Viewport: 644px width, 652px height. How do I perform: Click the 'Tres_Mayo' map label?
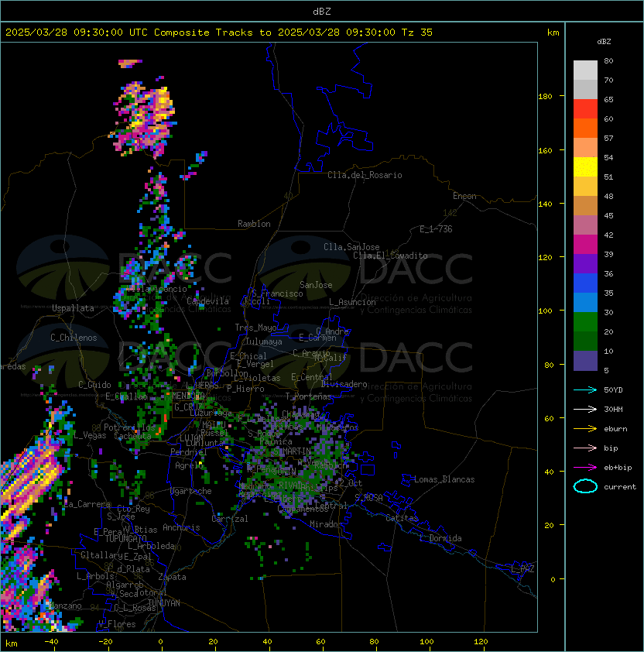[255, 328]
